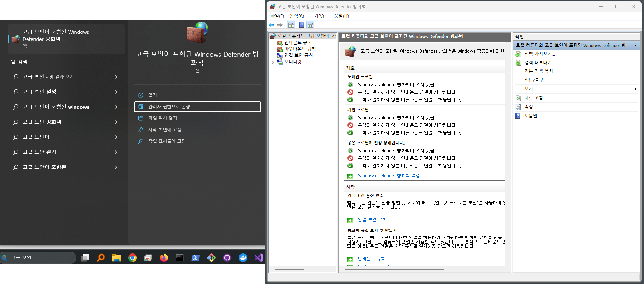Screen dimensions: 644x284
Task: Choose 시작 화면에 고정 option
Action: pos(197,130)
